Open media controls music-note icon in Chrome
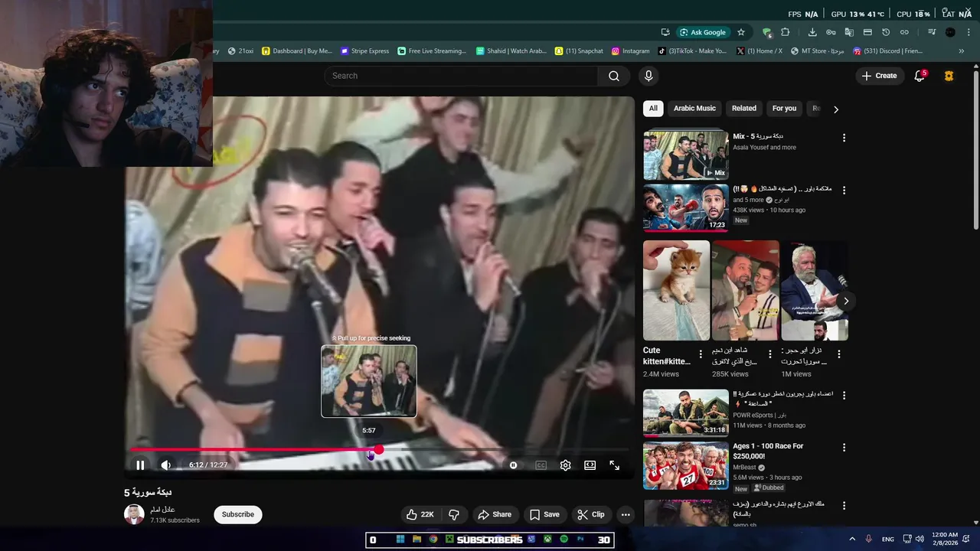 [x=932, y=32]
